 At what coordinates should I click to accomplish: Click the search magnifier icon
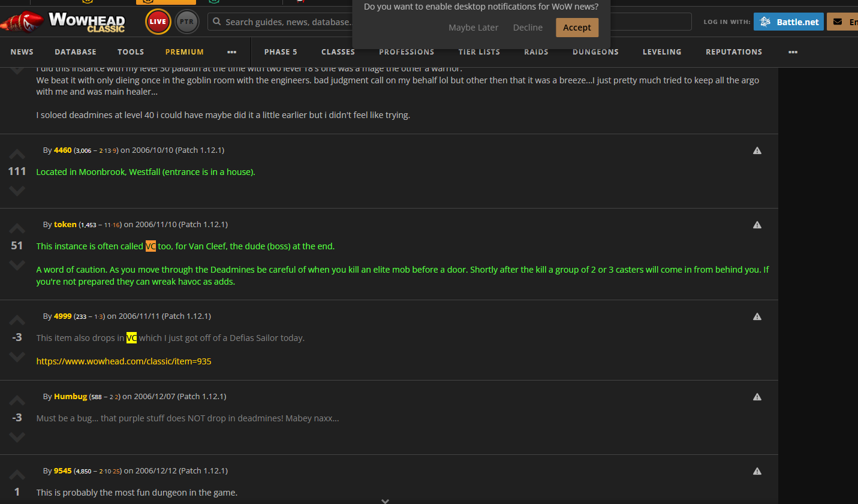pyautogui.click(x=217, y=22)
